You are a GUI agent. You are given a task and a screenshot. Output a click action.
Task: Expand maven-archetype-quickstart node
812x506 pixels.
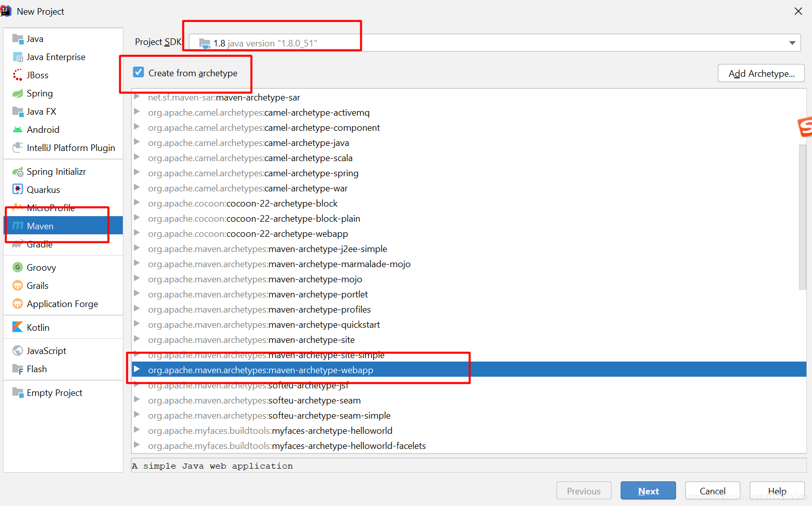(x=137, y=324)
